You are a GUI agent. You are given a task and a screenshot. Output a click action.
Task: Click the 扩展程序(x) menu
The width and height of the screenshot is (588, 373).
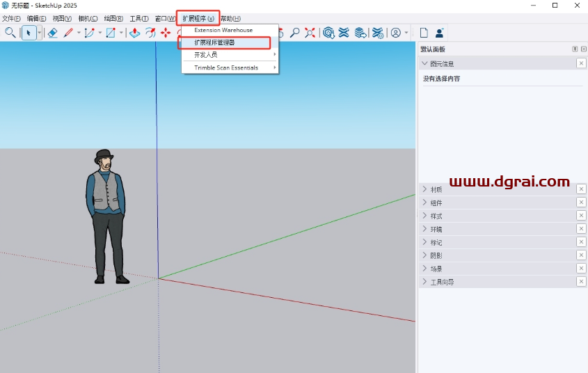[x=198, y=18]
